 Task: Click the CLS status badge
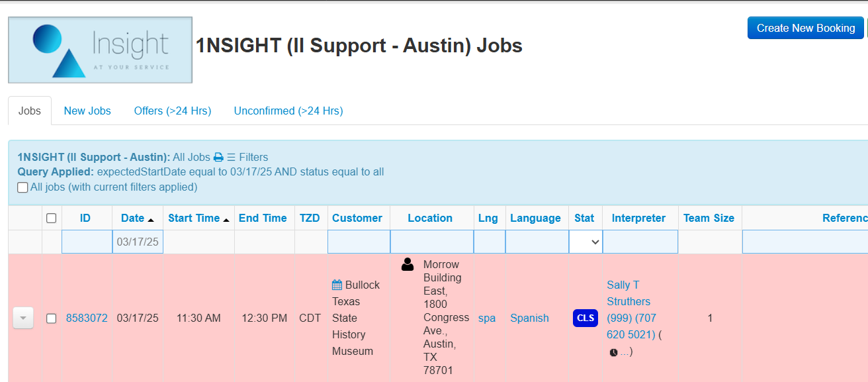tap(586, 318)
